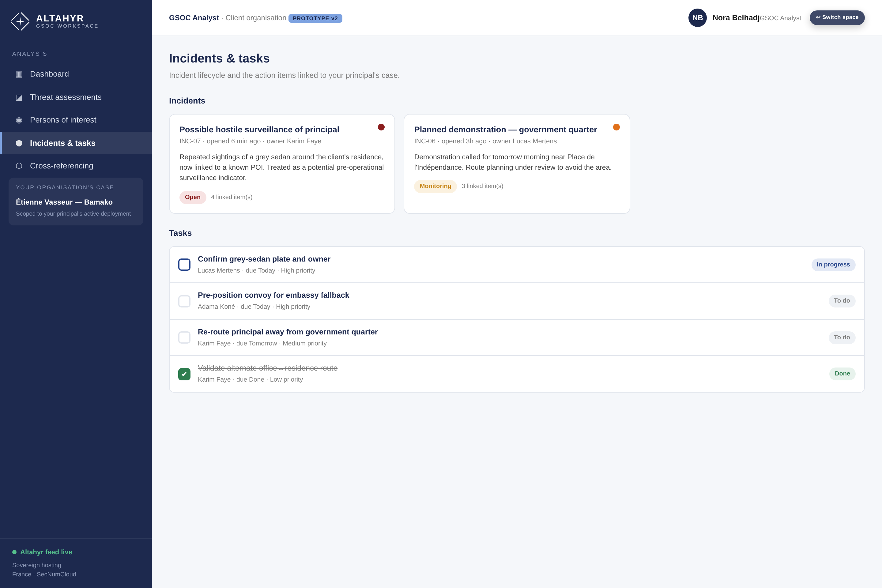Click the 'Incidents & tasks' page heading
882x588 pixels.
point(219,58)
